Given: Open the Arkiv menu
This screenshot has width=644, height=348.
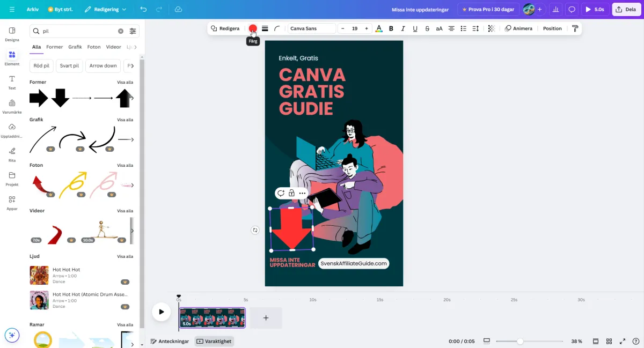Looking at the screenshot, I should [33, 9].
